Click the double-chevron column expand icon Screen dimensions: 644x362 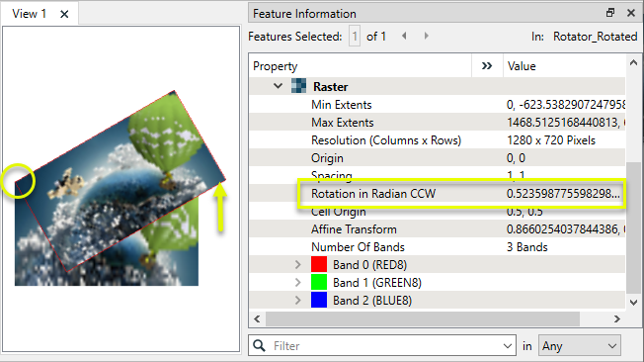point(487,66)
